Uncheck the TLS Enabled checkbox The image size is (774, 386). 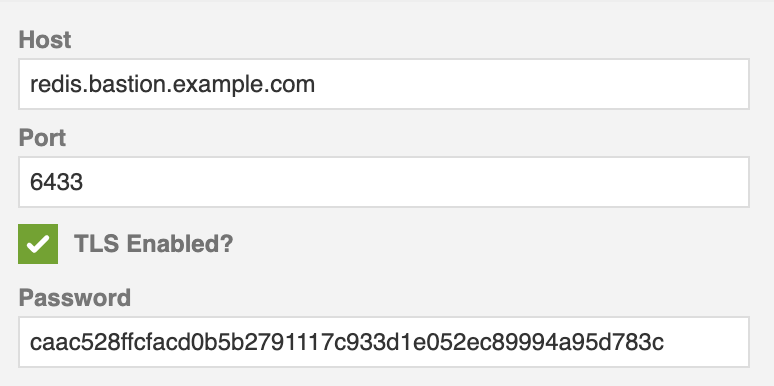click(x=38, y=244)
